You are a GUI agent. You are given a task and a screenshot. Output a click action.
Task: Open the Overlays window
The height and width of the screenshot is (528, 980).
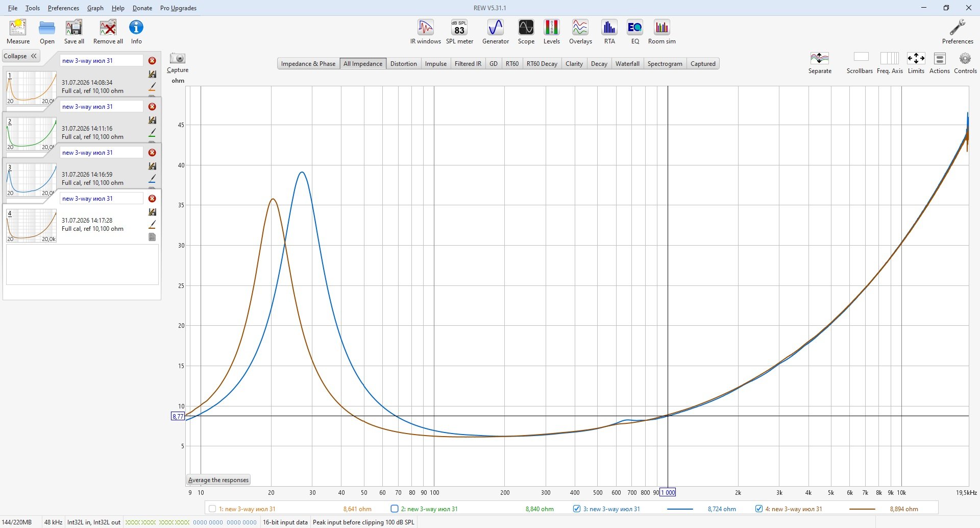(x=580, y=31)
